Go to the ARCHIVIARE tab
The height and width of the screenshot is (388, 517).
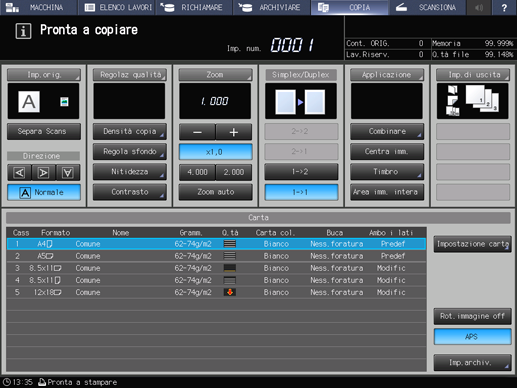pyautogui.click(x=272, y=7)
